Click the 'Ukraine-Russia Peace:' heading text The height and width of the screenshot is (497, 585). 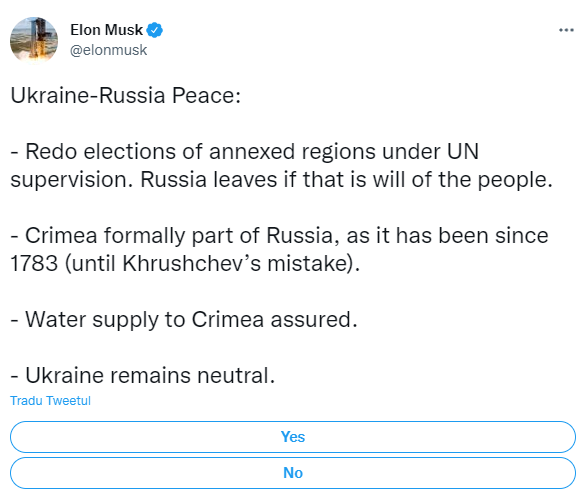126,96
